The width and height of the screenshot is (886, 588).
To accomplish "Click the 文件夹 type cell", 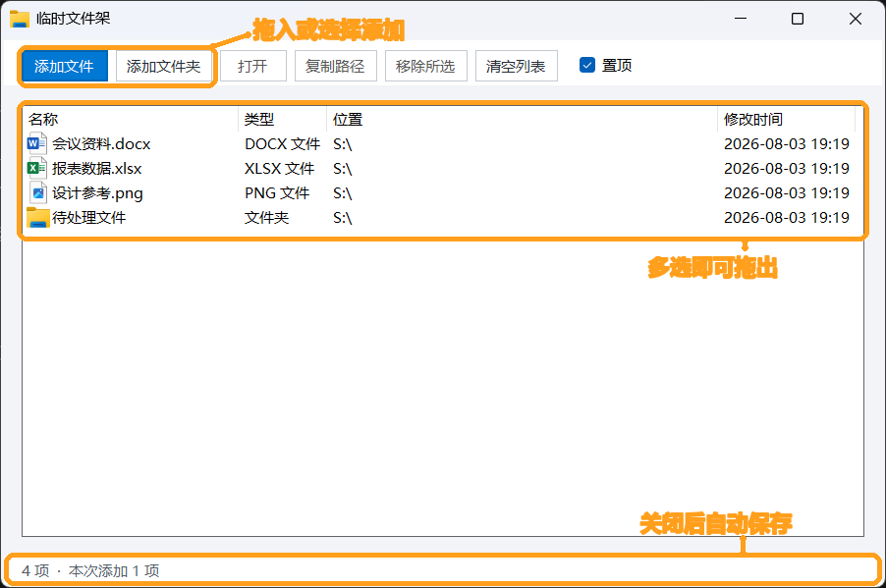I will (267, 218).
